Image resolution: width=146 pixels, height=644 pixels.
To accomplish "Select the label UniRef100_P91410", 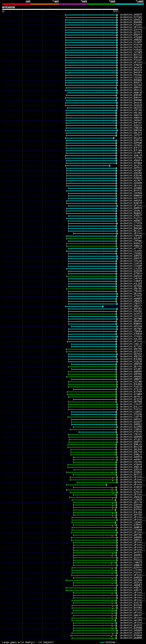I will tap(131, 560).
